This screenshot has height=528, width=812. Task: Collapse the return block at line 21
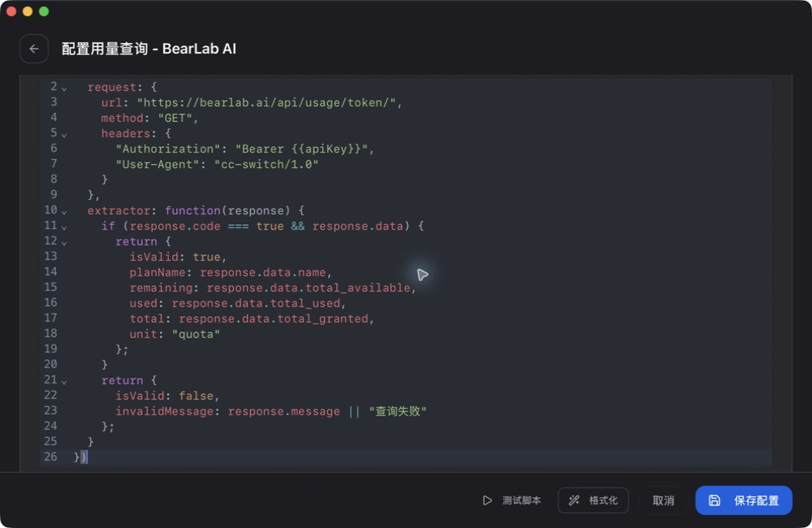pyautogui.click(x=64, y=382)
